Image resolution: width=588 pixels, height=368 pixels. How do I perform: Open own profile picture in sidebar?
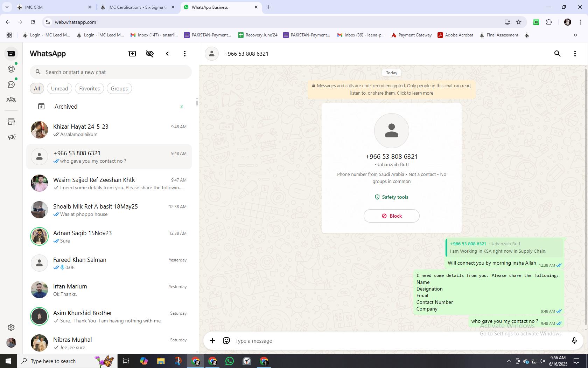pos(11,343)
